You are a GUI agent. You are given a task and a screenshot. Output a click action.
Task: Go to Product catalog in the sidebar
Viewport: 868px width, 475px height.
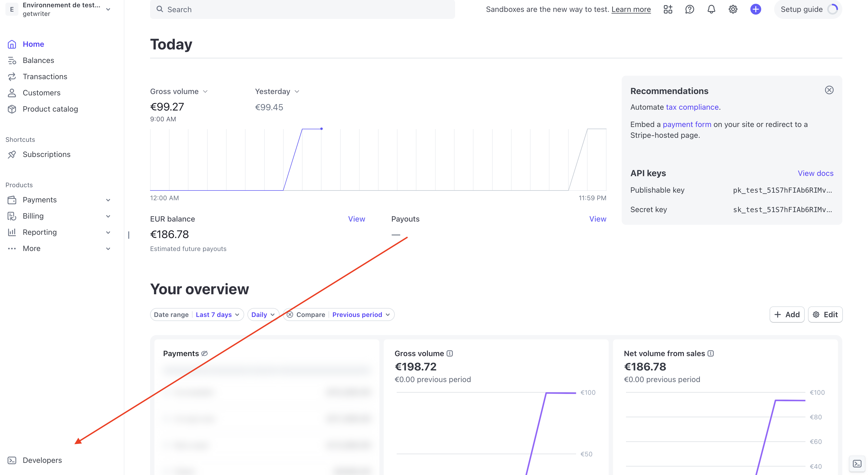pos(50,109)
